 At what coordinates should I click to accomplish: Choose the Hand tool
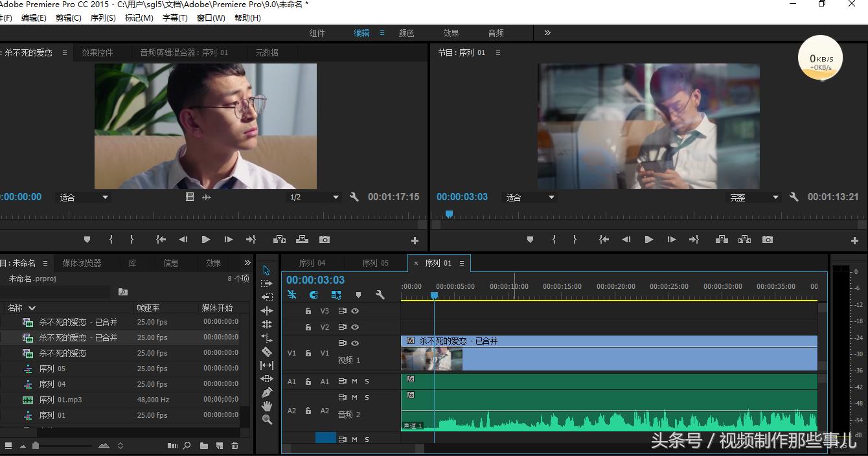coord(266,406)
